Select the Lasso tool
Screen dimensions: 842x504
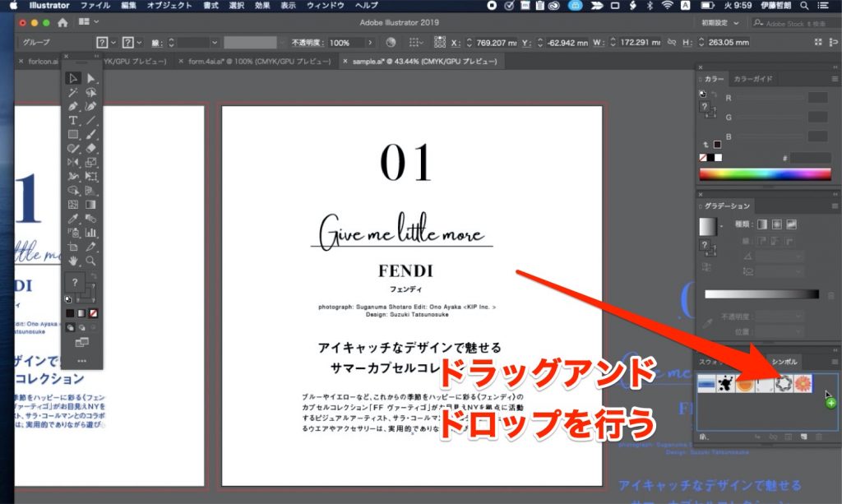[x=90, y=92]
